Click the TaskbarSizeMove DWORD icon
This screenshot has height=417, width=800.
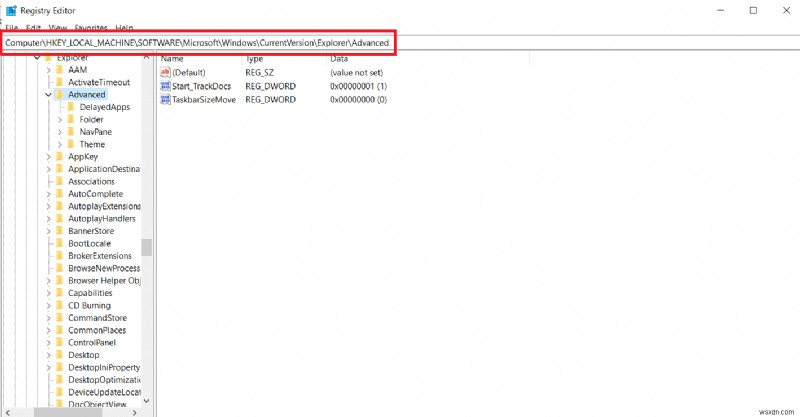click(165, 100)
